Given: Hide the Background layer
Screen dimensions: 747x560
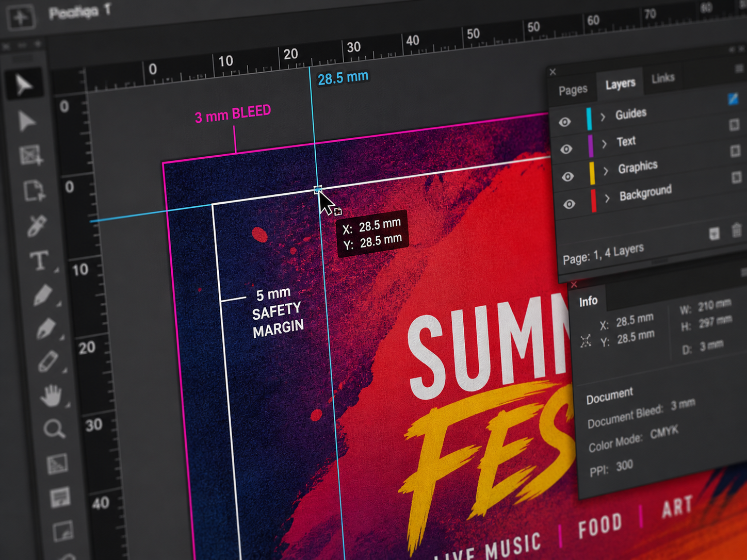Looking at the screenshot, I should (569, 204).
